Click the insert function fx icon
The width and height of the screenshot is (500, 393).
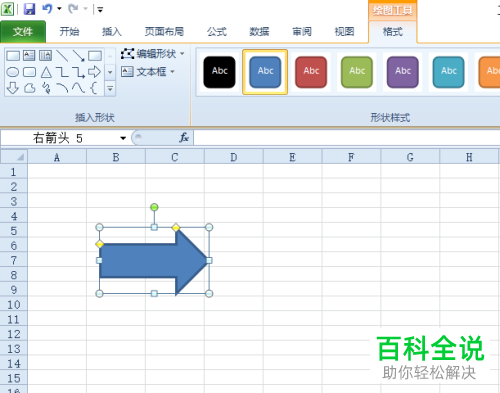(x=184, y=137)
